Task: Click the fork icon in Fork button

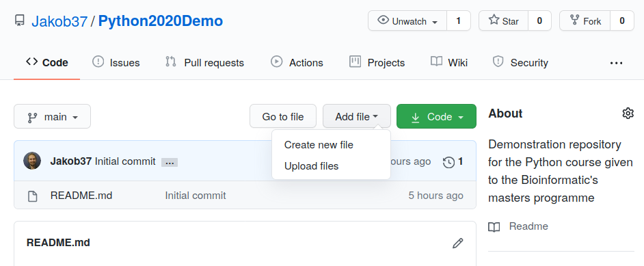Action: pyautogui.click(x=575, y=21)
